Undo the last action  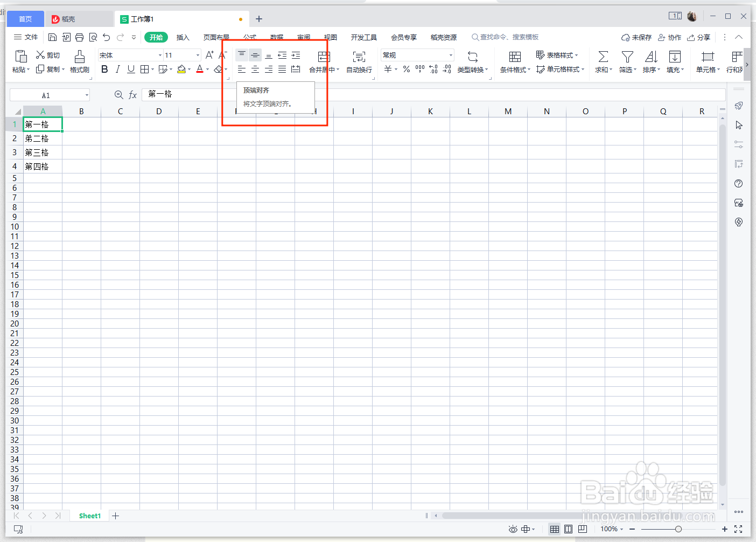pyautogui.click(x=106, y=37)
